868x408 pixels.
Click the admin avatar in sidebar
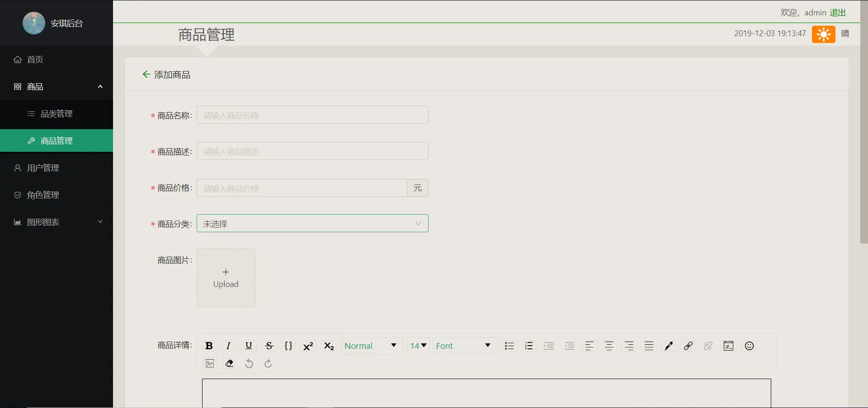click(x=34, y=23)
